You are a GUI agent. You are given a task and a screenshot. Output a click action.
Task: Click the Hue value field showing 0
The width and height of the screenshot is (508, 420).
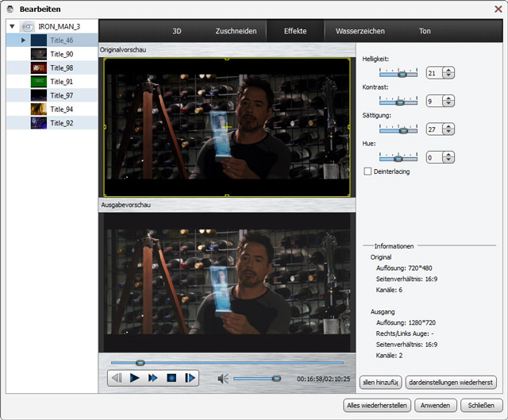435,157
